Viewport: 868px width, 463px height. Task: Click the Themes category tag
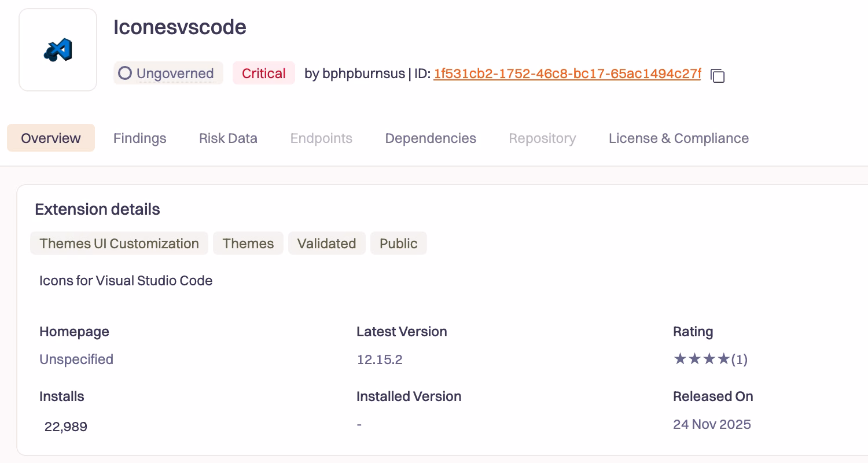248,244
